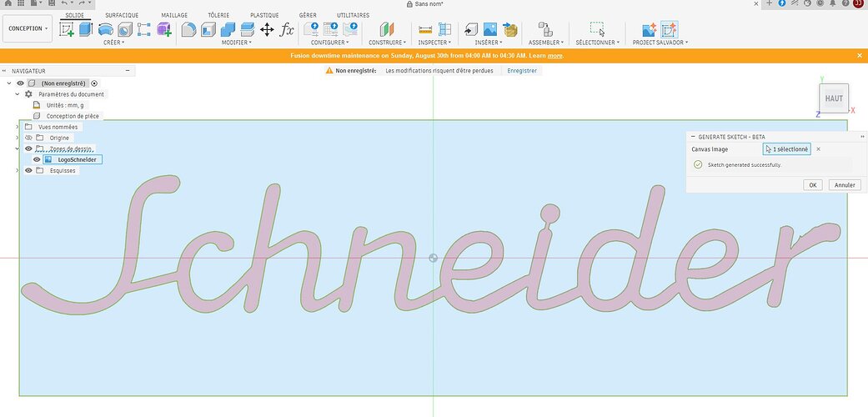
Task: Toggle visibility of Zones de dessin folder
Action: click(x=28, y=148)
